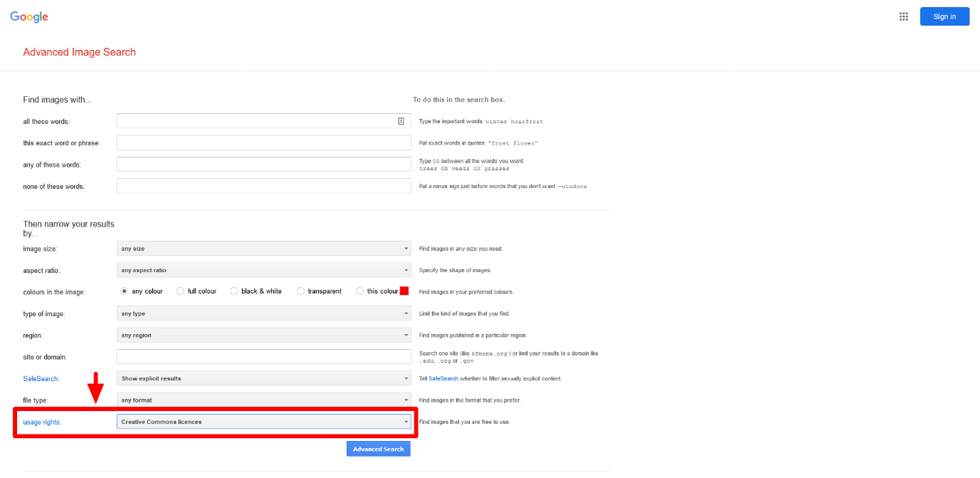
Task: Select the any colour radio button
Action: tap(125, 291)
